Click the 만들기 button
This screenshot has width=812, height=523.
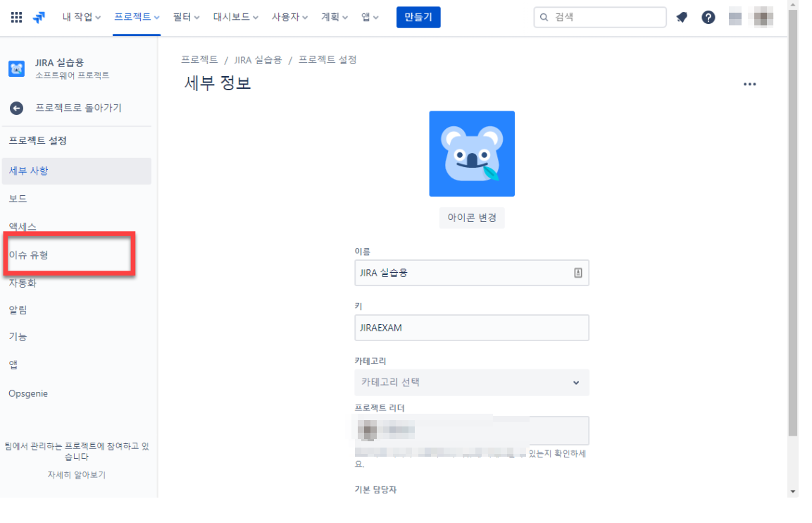pyautogui.click(x=418, y=17)
